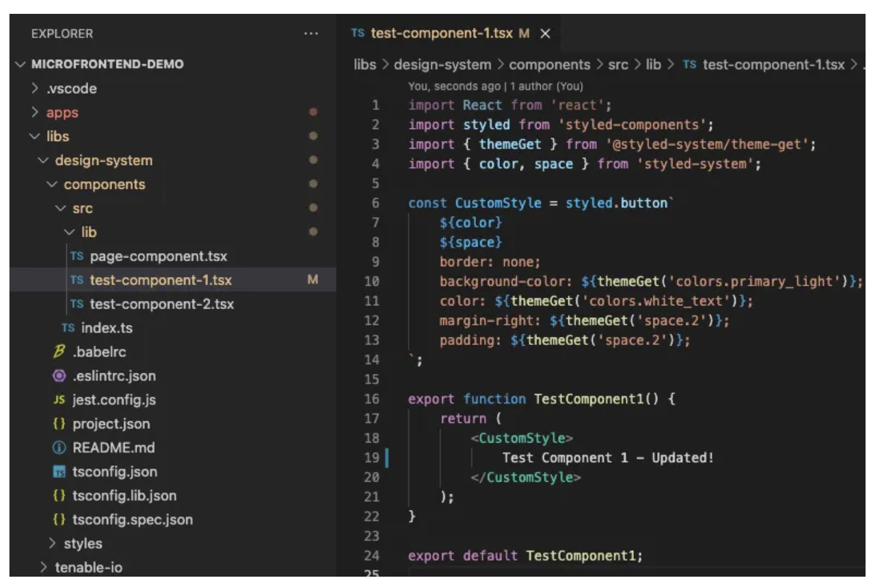Image resolution: width=875 pixels, height=588 pixels.
Task: Click the TS config icon of tsconfig.json
Action: (59, 472)
